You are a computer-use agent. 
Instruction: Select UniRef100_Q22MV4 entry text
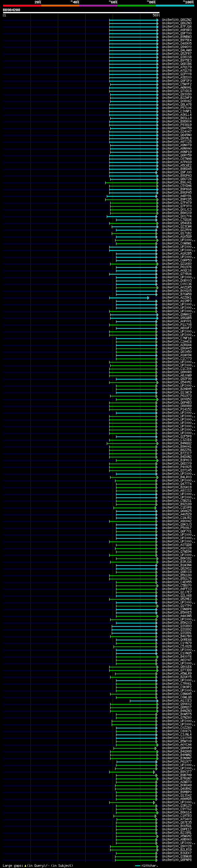(177, 230)
